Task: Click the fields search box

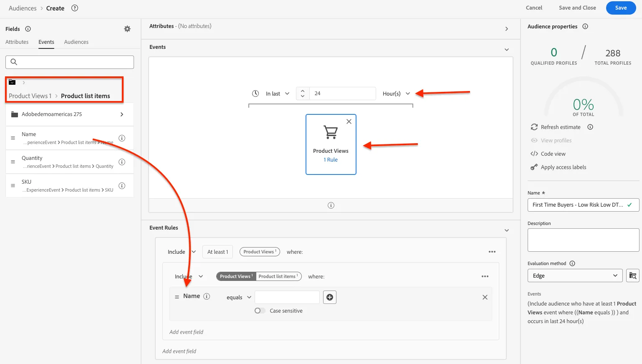Action: coord(70,62)
